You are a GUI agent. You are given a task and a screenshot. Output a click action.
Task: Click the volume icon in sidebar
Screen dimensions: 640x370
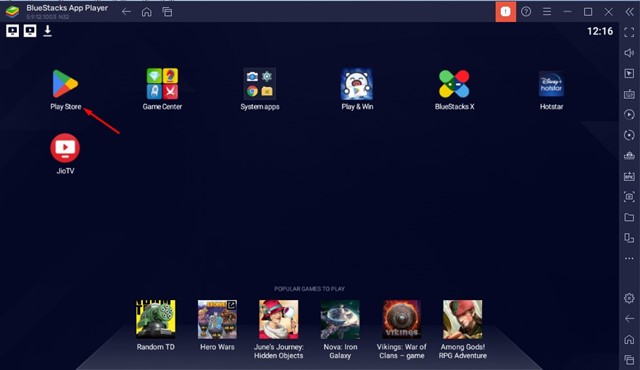coord(629,53)
